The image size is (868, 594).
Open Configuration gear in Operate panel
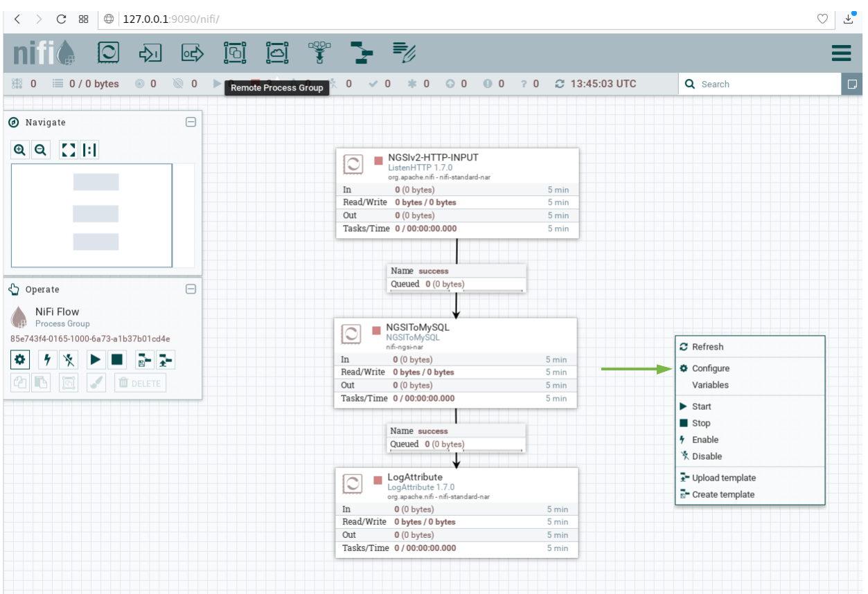20,360
